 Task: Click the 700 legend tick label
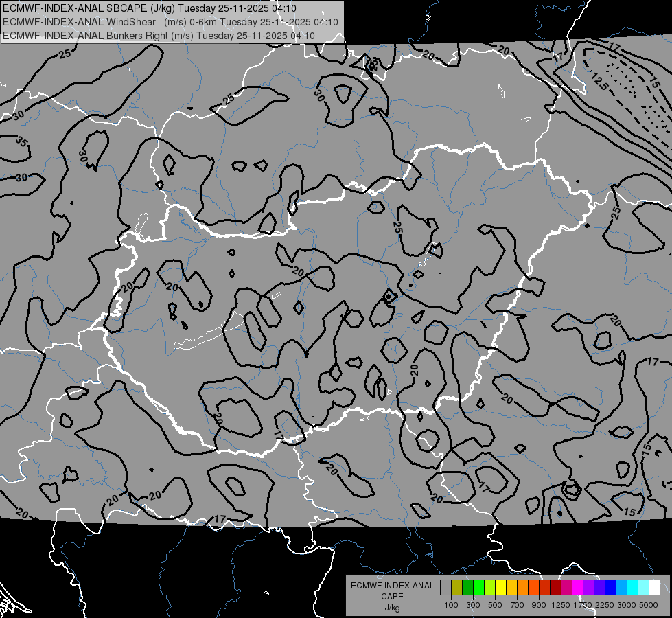518,605
